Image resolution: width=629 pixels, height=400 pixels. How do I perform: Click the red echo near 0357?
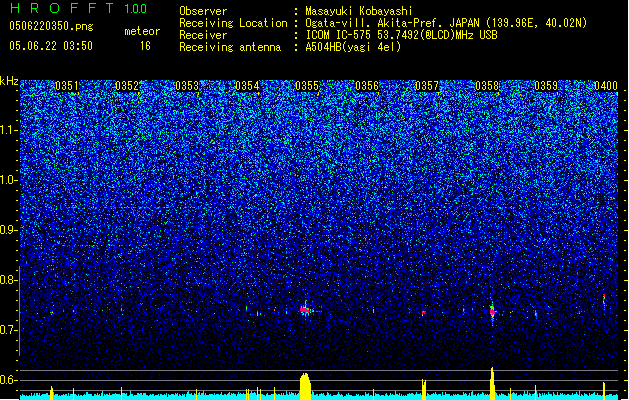[x=424, y=313]
